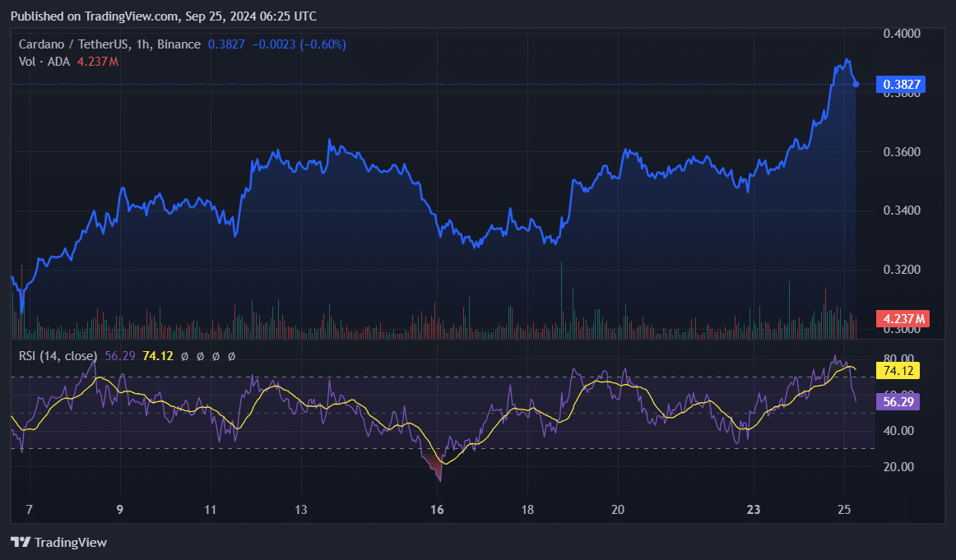The width and height of the screenshot is (956, 560).
Task: Click the last ø symbol in RSI legend
Action: 231,357
